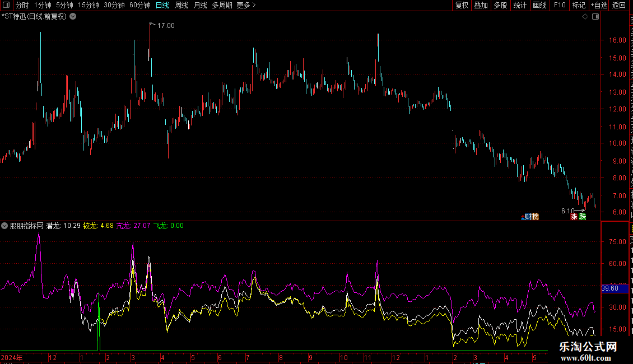The height and width of the screenshot is (364, 633).
Task: Click the red 涨 badge
Action: (574, 217)
